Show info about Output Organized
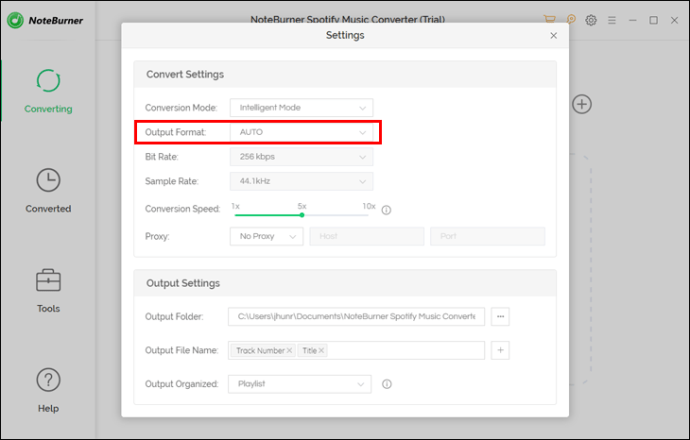 point(386,384)
